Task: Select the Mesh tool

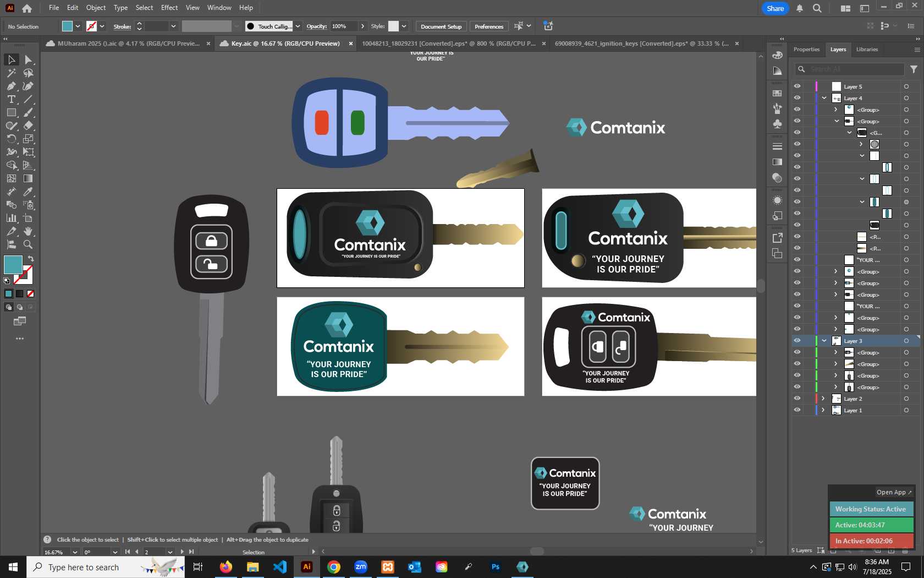Action: point(11,178)
